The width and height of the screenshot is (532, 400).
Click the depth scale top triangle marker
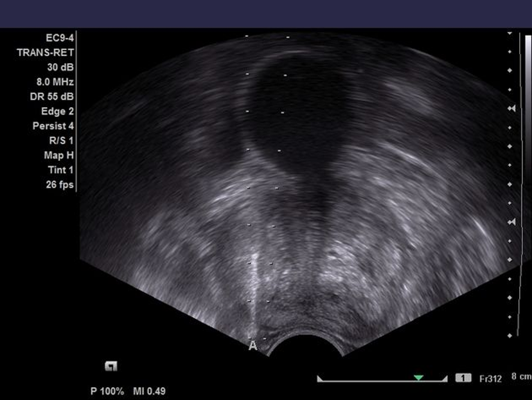click(x=510, y=33)
